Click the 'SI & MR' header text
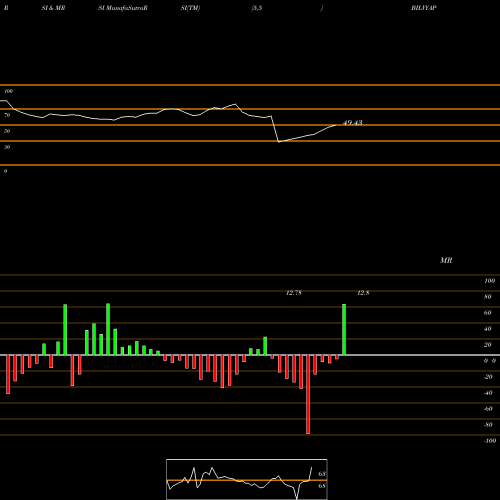This screenshot has height=500, width=500. [x=53, y=8]
